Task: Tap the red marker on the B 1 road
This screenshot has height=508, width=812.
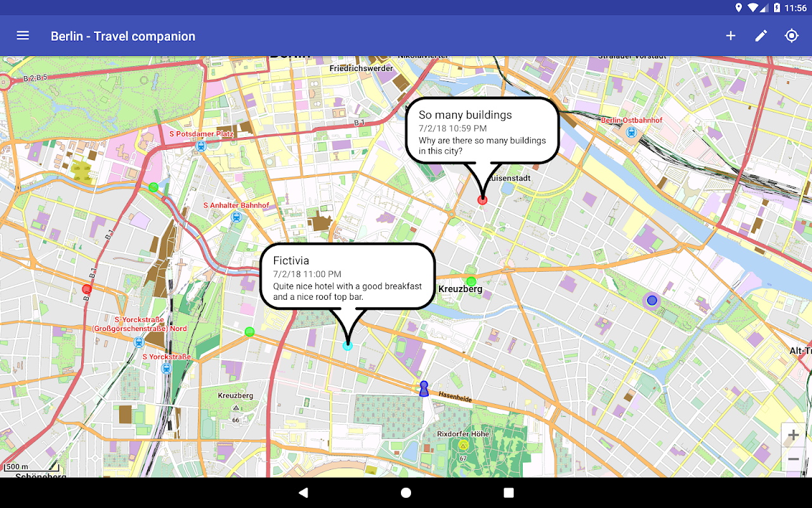Action: (x=87, y=289)
